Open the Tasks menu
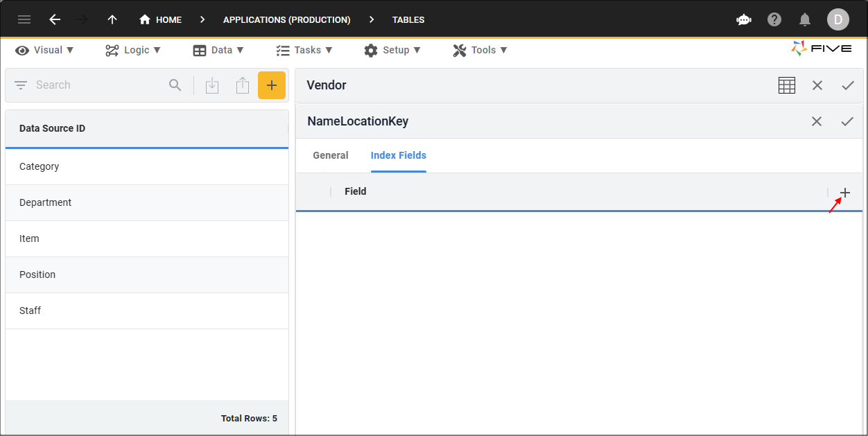Image resolution: width=868 pixels, height=436 pixels. click(x=304, y=50)
